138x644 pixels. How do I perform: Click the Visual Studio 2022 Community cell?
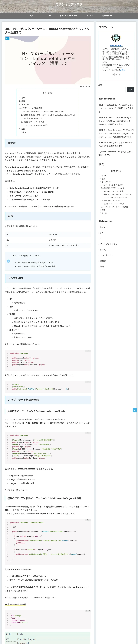[69, 245]
